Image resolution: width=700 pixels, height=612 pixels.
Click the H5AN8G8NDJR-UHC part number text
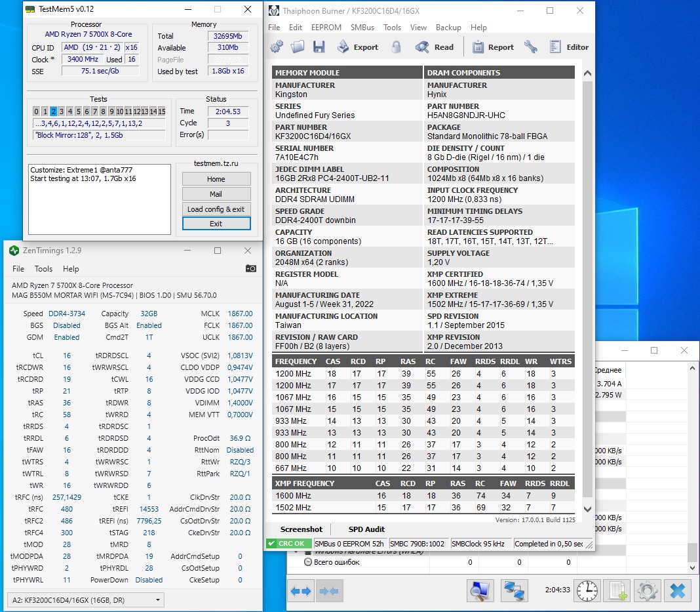466,115
